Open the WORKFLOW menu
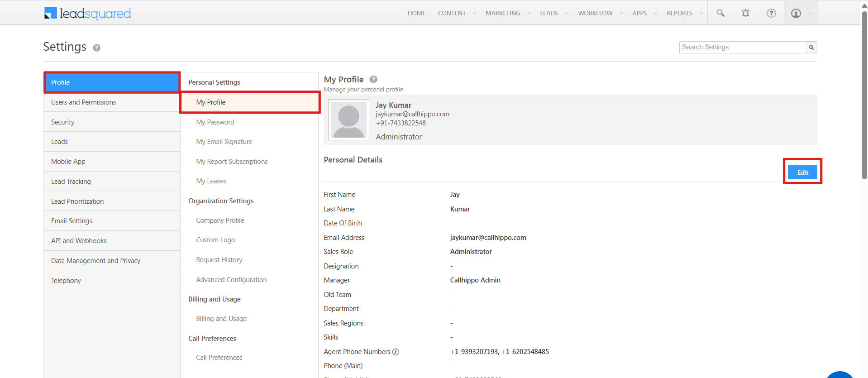The width and height of the screenshot is (868, 378). tap(595, 13)
